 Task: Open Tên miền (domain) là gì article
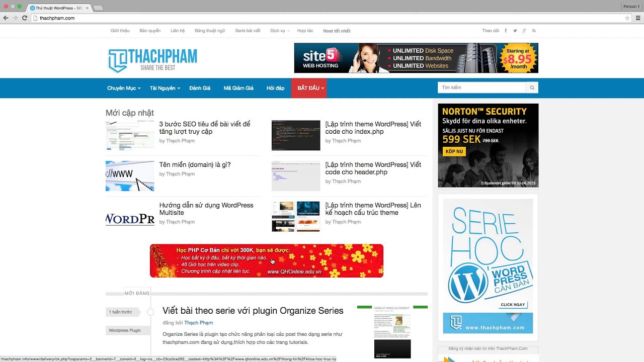tap(195, 164)
